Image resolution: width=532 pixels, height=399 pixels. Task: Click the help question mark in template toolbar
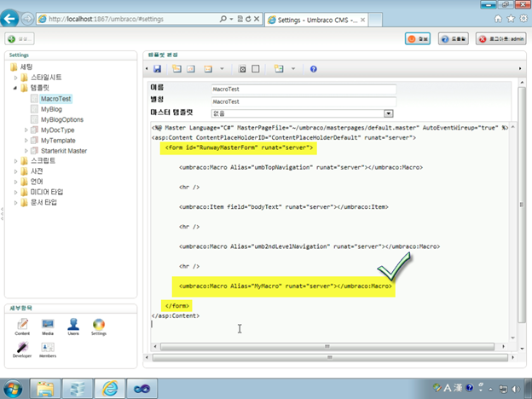point(314,69)
